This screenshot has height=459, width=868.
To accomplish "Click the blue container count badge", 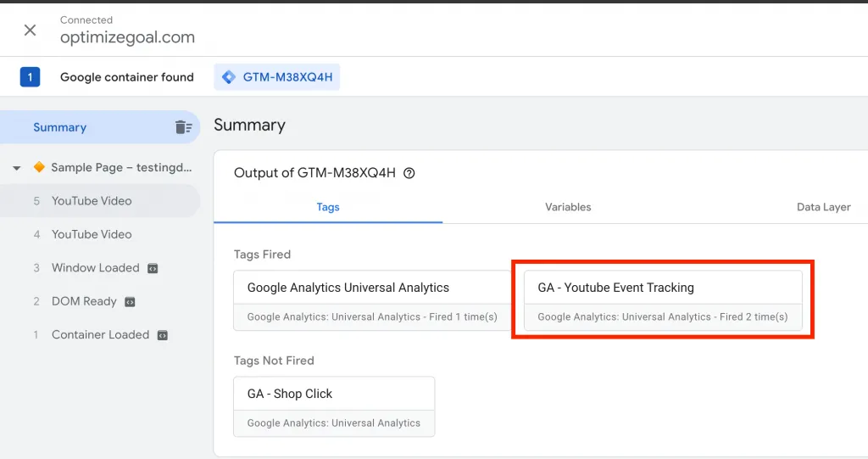I will click(30, 77).
